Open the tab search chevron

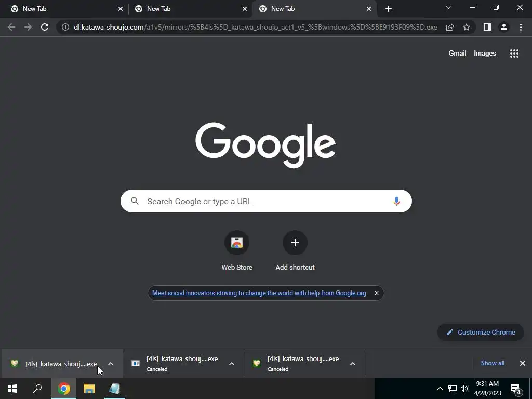click(448, 7)
